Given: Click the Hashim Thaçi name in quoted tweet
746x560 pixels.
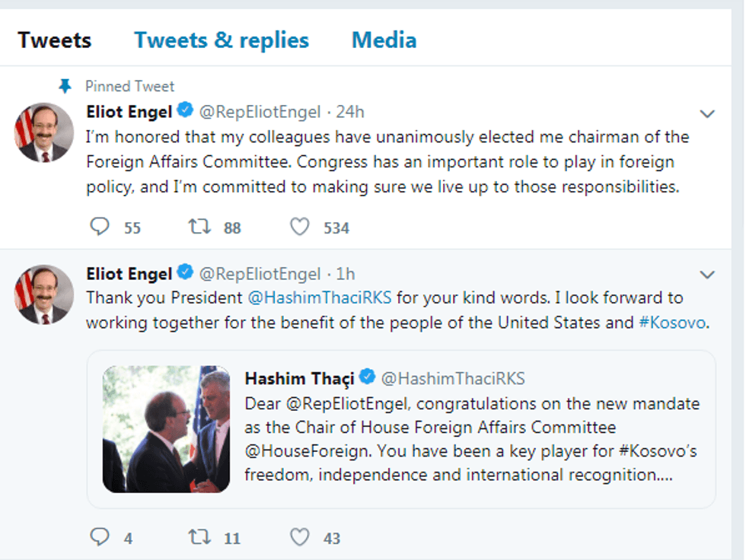Looking at the screenshot, I should pyautogui.click(x=300, y=378).
